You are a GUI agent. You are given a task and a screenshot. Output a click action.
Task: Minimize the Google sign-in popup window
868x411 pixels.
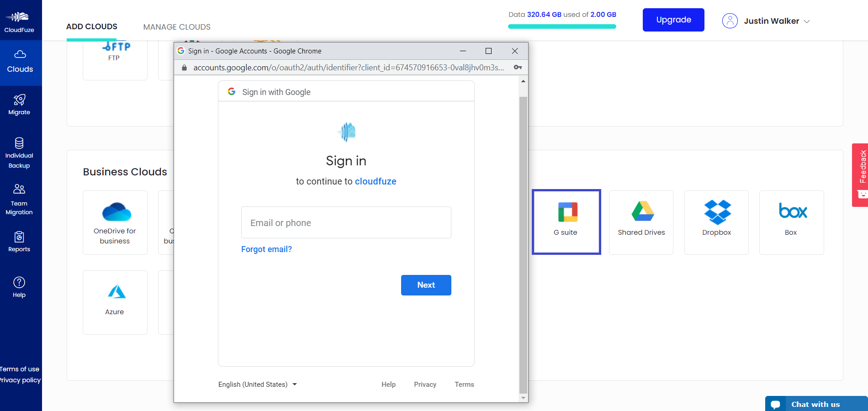click(463, 51)
